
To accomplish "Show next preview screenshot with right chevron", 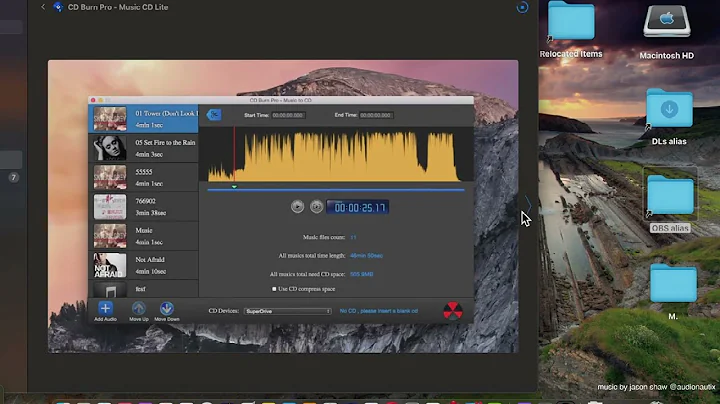I will tap(527, 205).
